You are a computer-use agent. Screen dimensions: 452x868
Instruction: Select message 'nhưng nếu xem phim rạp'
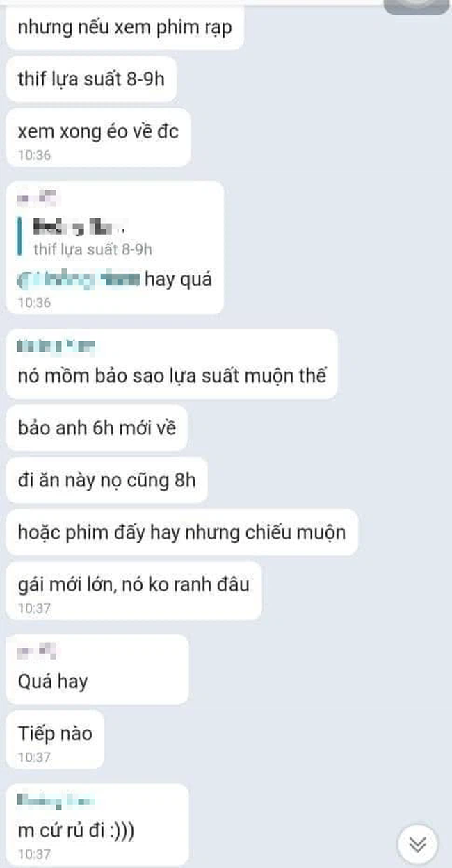point(124,29)
